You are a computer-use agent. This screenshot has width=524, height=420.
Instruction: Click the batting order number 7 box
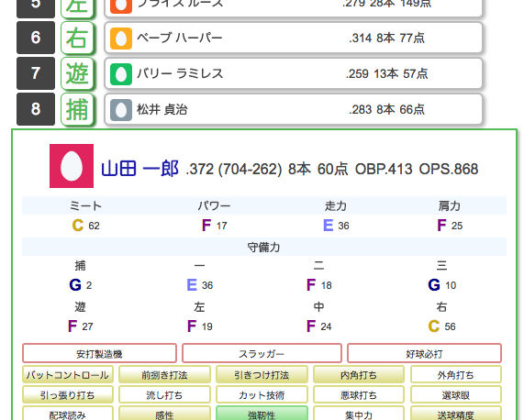tap(36, 73)
